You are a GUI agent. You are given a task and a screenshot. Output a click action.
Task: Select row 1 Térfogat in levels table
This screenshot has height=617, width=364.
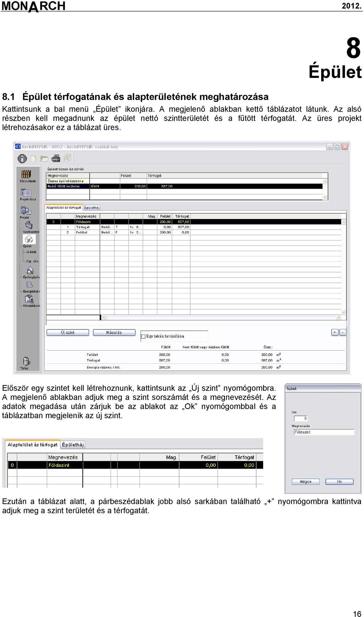193,227
